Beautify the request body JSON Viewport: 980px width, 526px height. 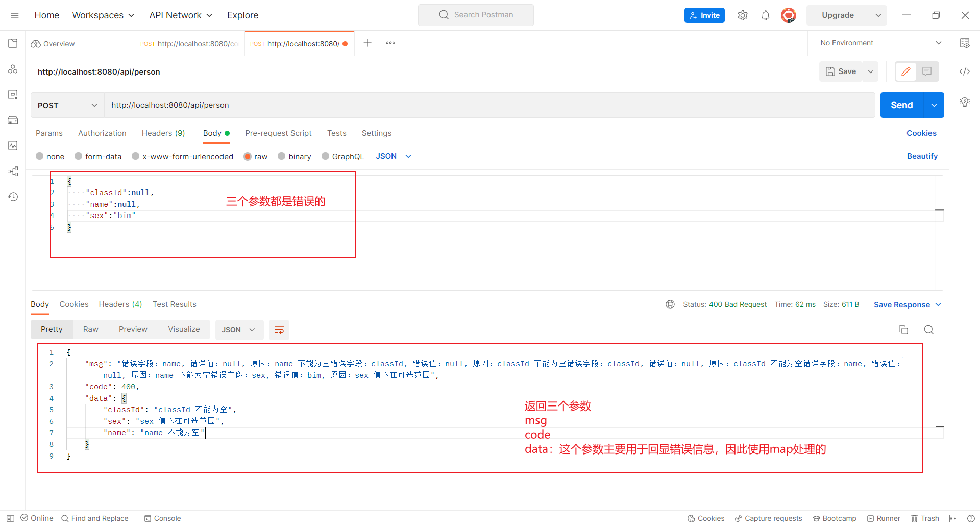click(922, 156)
